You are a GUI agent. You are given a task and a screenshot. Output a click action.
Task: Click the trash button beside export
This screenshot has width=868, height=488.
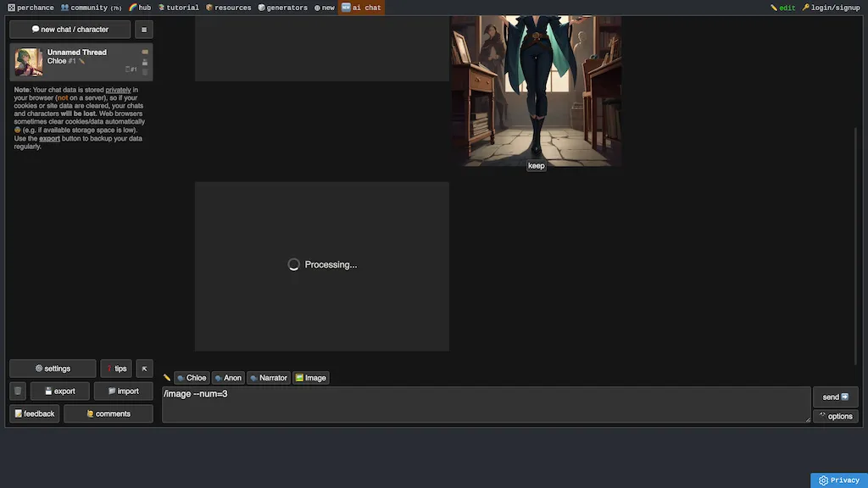pyautogui.click(x=18, y=391)
